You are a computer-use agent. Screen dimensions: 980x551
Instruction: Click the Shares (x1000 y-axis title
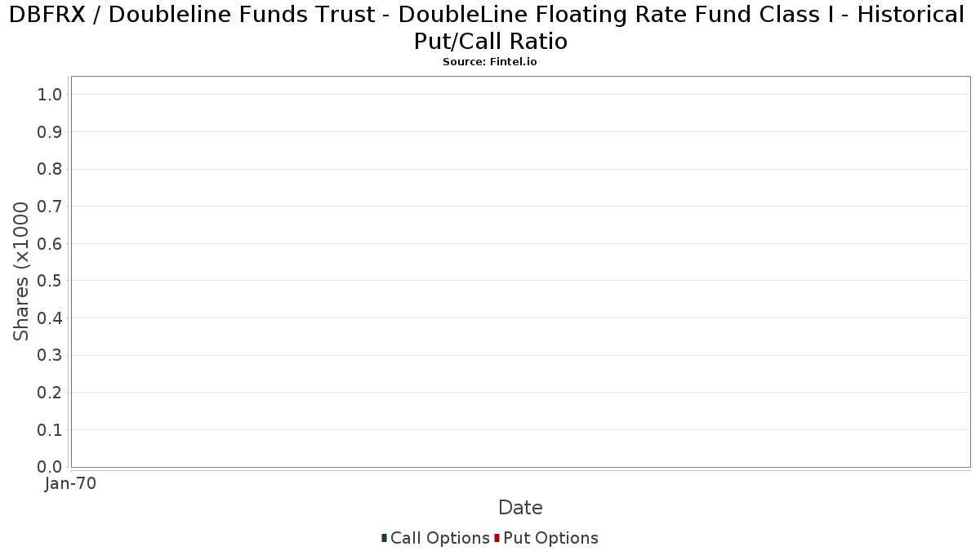point(21,272)
